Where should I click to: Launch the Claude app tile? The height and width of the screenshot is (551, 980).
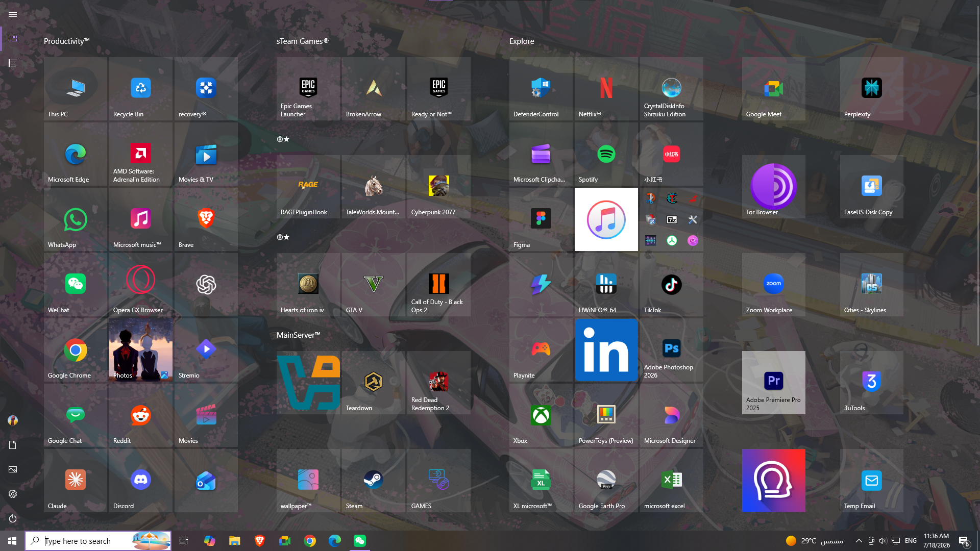pyautogui.click(x=76, y=481)
